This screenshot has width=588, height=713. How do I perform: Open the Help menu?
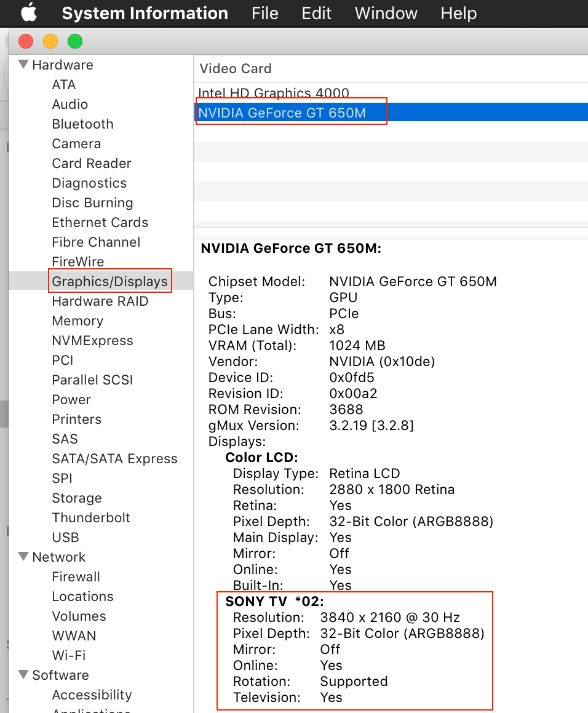458,13
